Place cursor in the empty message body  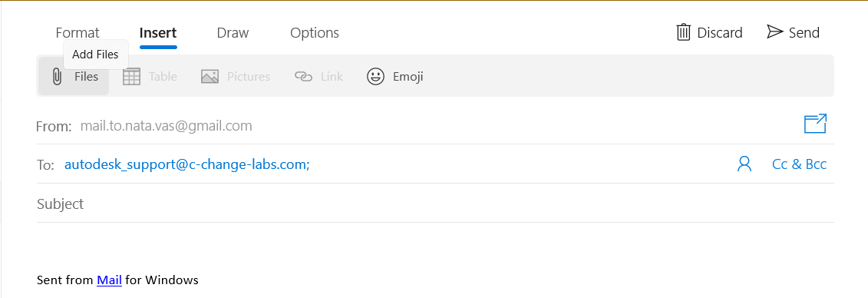click(x=435, y=247)
